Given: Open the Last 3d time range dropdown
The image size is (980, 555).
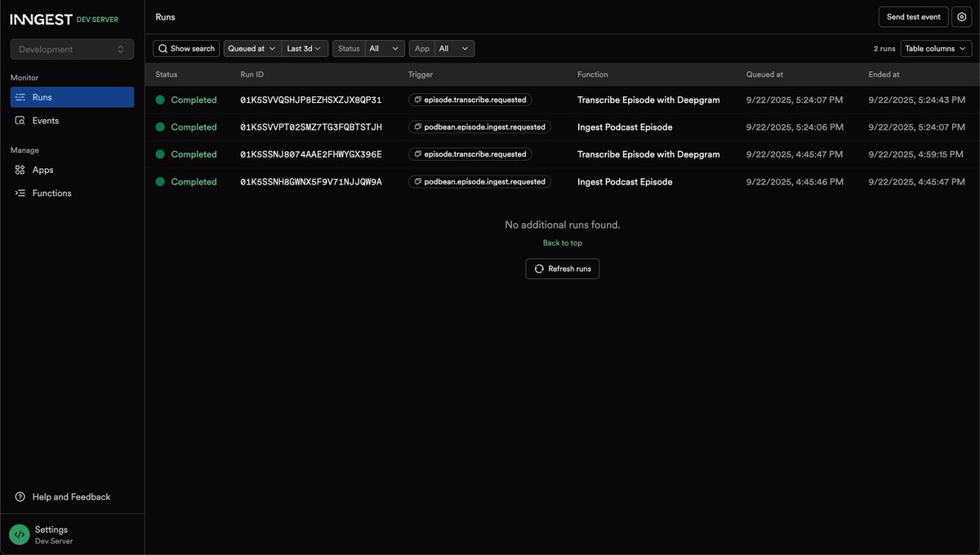Looking at the screenshot, I should pos(305,49).
